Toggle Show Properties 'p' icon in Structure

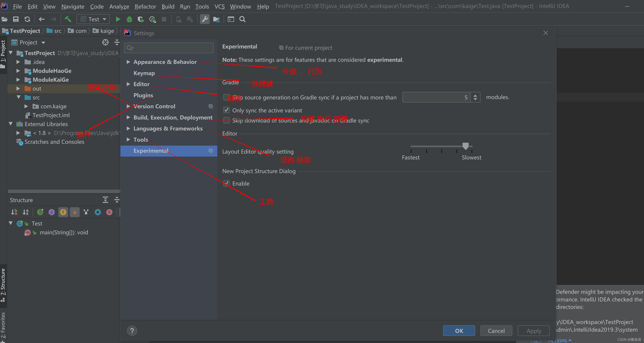pyautogui.click(x=51, y=212)
